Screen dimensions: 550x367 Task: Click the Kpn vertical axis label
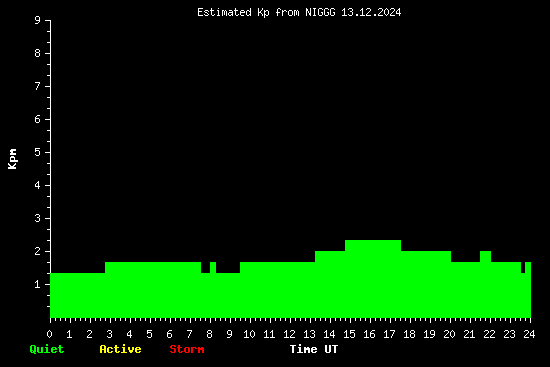12,159
